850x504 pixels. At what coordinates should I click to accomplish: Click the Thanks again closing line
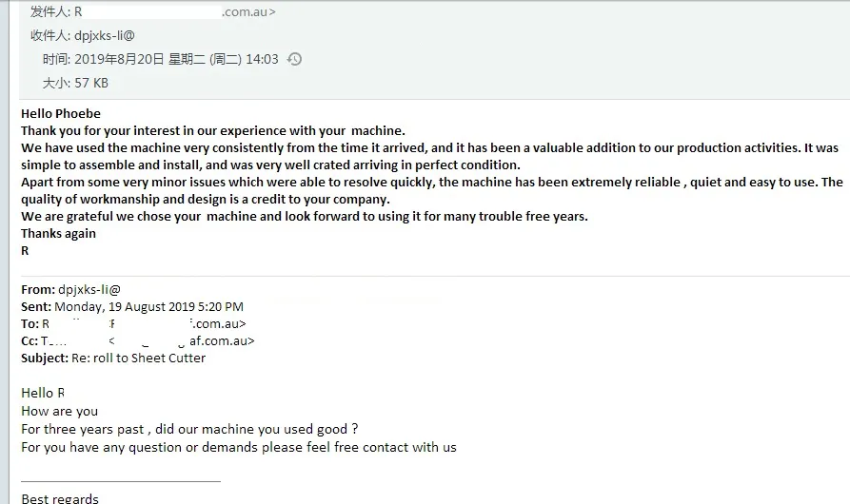click(58, 233)
